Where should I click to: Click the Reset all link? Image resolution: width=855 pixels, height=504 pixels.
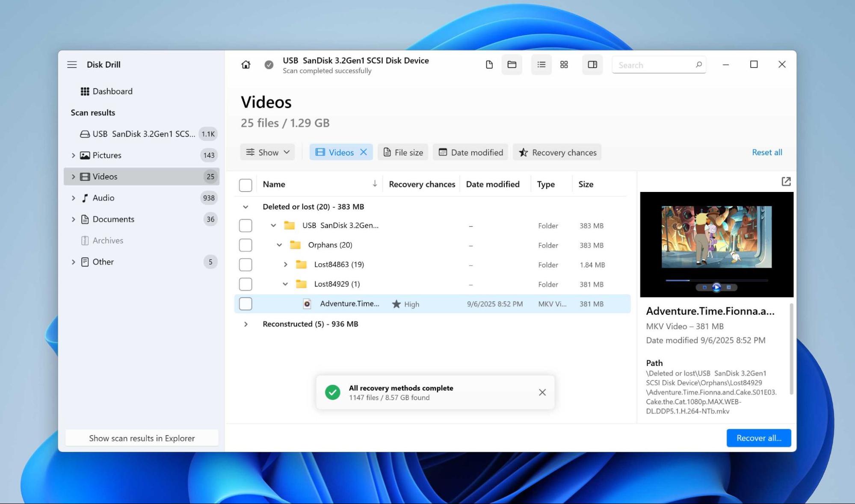pos(767,152)
